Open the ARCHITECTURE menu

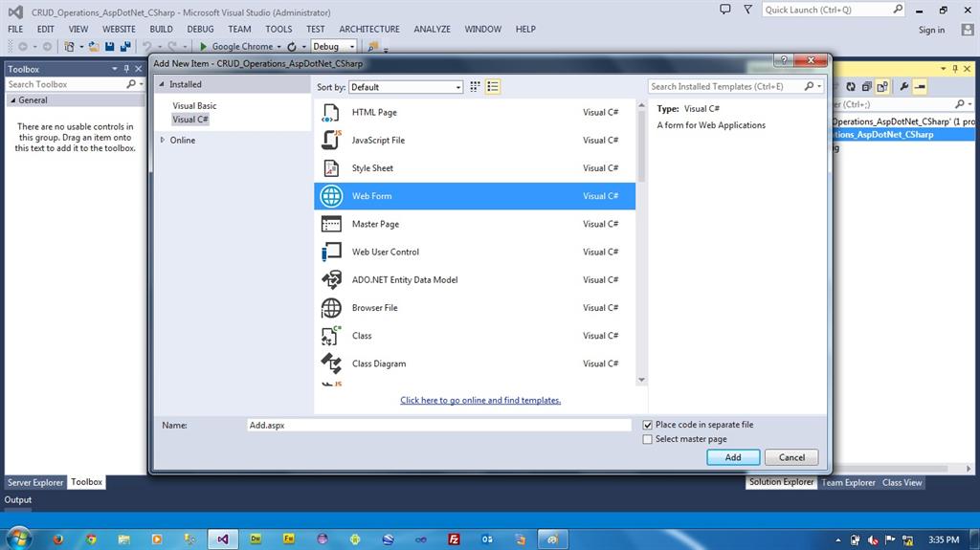click(369, 29)
